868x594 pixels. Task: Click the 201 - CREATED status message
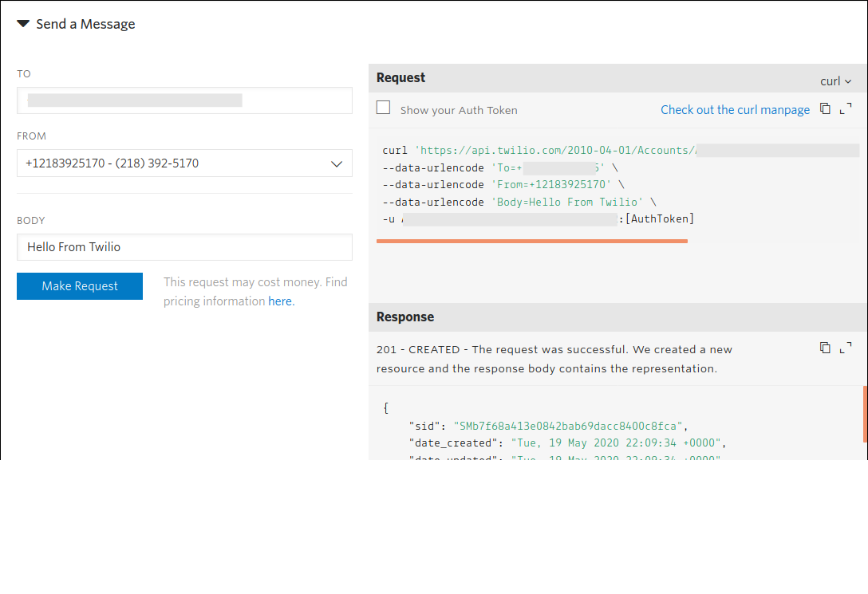tap(554, 359)
